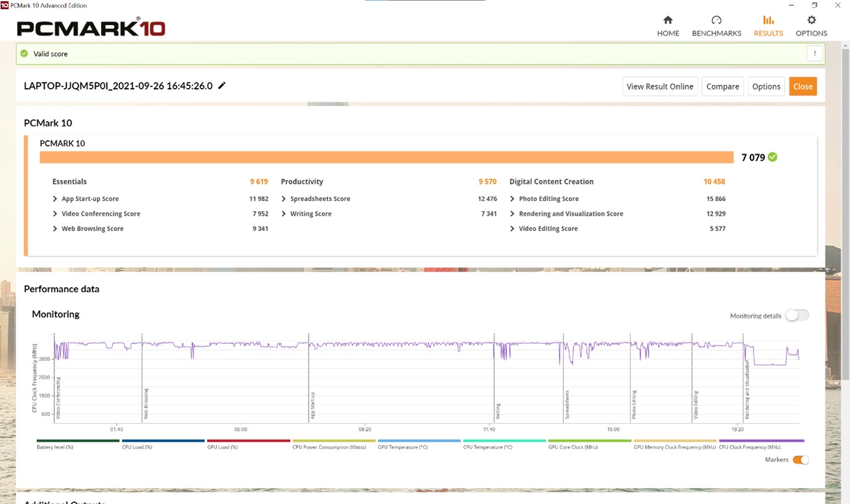Expand Writing Score
Screen dimensions: 850x504
coord(284,214)
